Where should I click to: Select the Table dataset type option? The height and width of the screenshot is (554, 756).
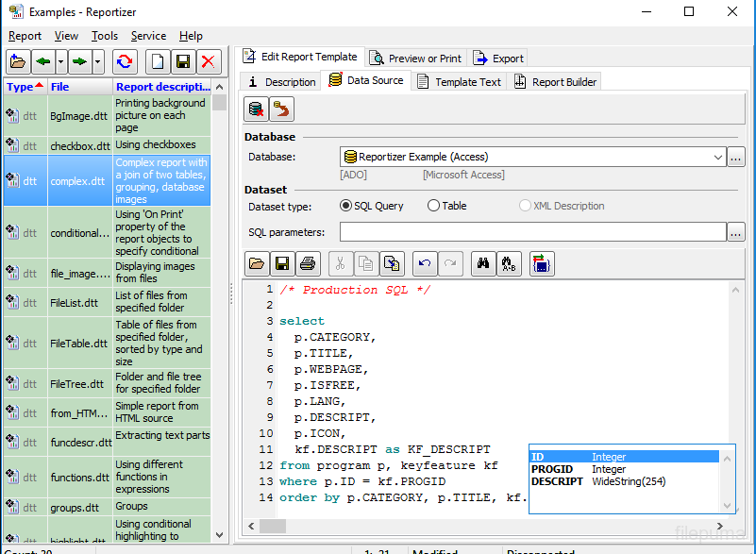(x=433, y=206)
